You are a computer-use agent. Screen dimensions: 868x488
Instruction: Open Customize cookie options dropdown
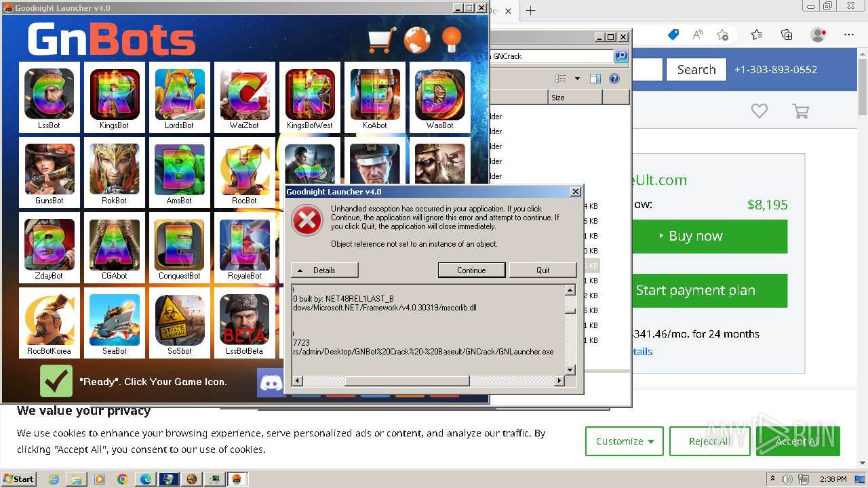625,441
